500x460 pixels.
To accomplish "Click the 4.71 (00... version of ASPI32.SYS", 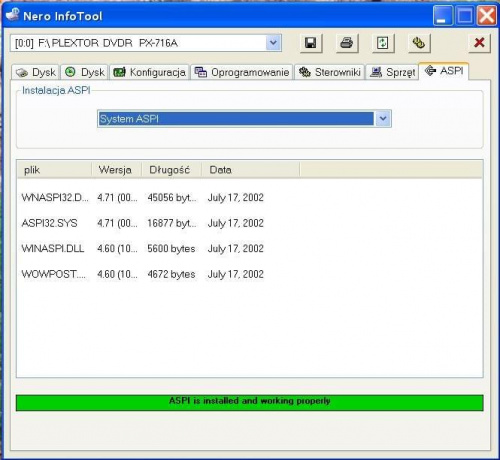I will 117,223.
